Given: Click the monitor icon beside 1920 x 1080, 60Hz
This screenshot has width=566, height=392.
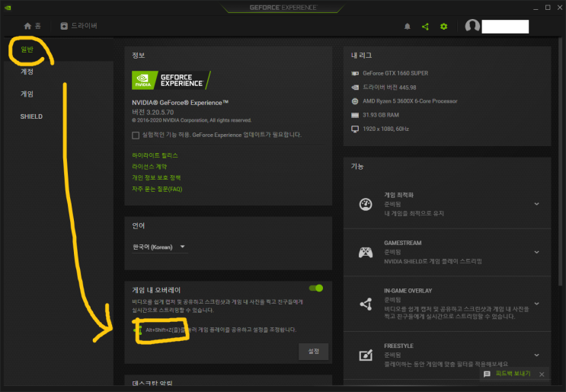Looking at the screenshot, I should click(355, 129).
